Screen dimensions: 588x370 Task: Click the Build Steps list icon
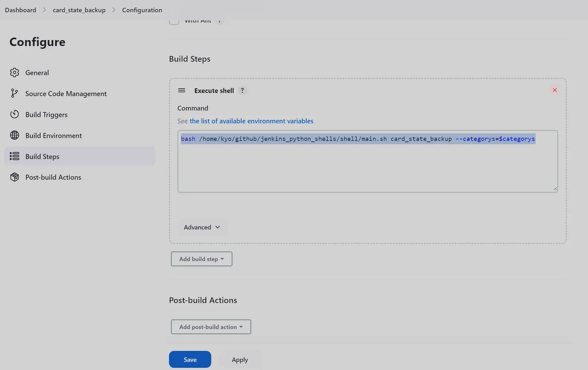tap(14, 156)
